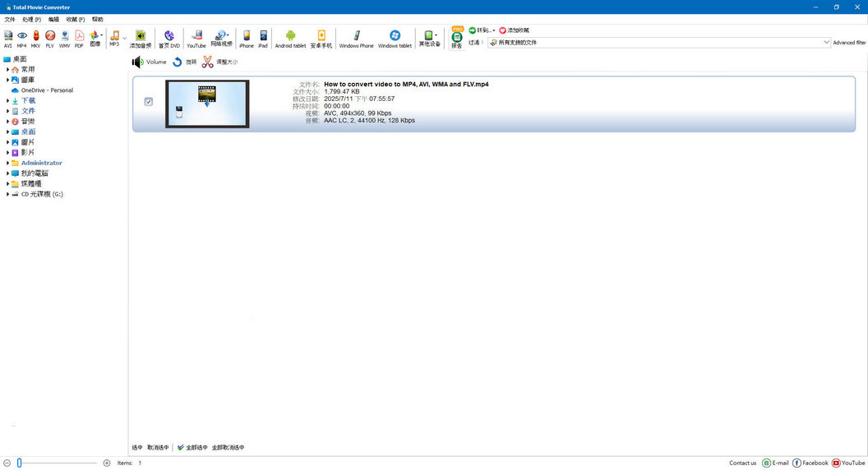Convert video for iPad
The image size is (868, 470).
(263, 39)
